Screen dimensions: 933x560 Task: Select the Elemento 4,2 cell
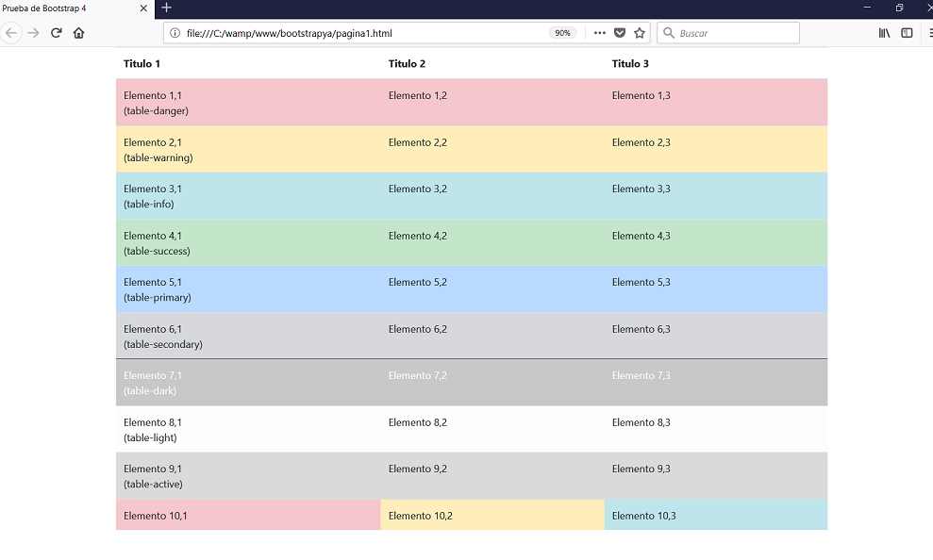click(x=492, y=242)
